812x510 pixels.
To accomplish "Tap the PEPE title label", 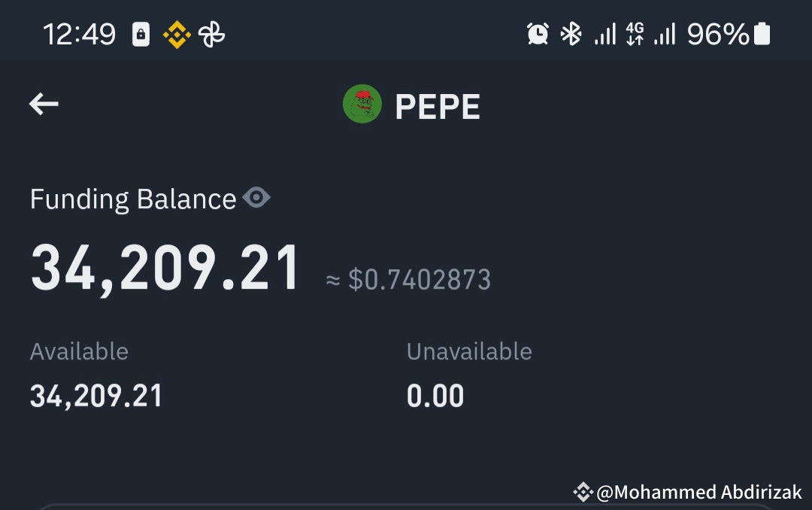I will (x=438, y=105).
